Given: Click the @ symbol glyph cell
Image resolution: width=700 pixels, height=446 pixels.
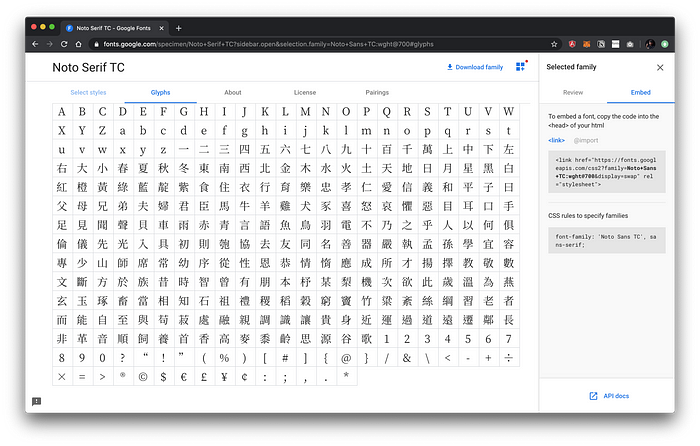Looking at the screenshot, I should point(346,358).
